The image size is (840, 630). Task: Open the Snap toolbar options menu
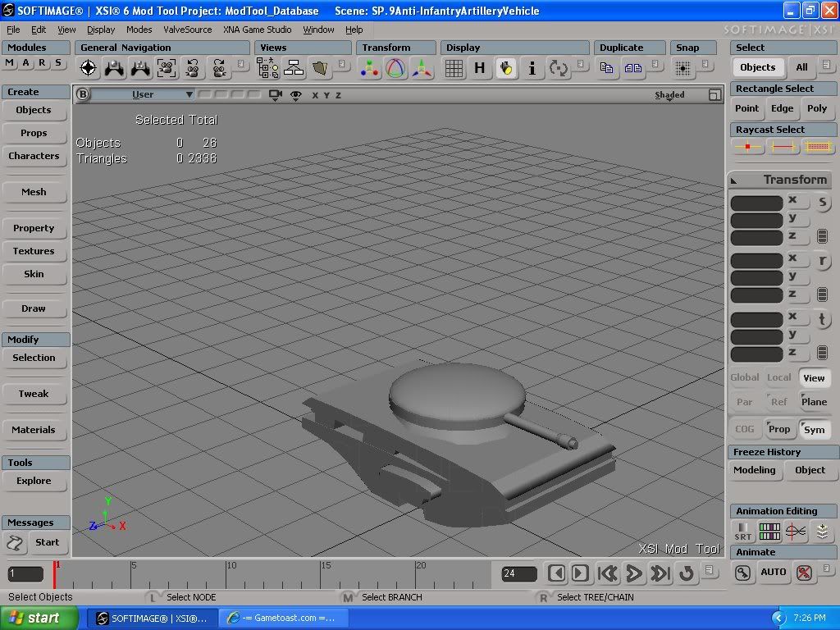click(x=705, y=64)
